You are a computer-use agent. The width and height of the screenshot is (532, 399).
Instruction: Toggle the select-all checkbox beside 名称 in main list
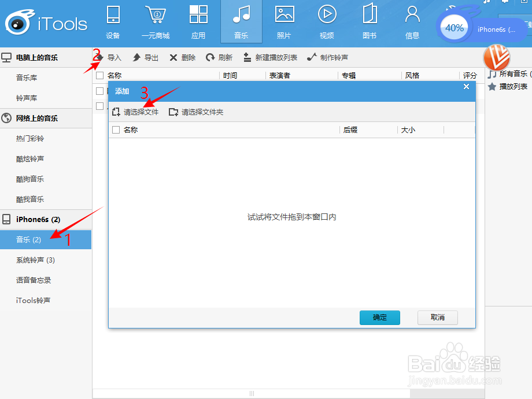pos(99,75)
